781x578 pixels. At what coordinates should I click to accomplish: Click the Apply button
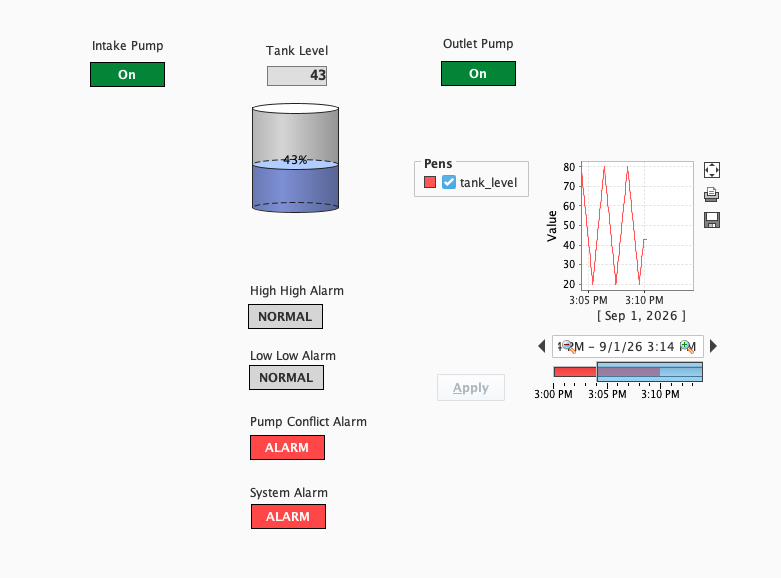pos(471,388)
